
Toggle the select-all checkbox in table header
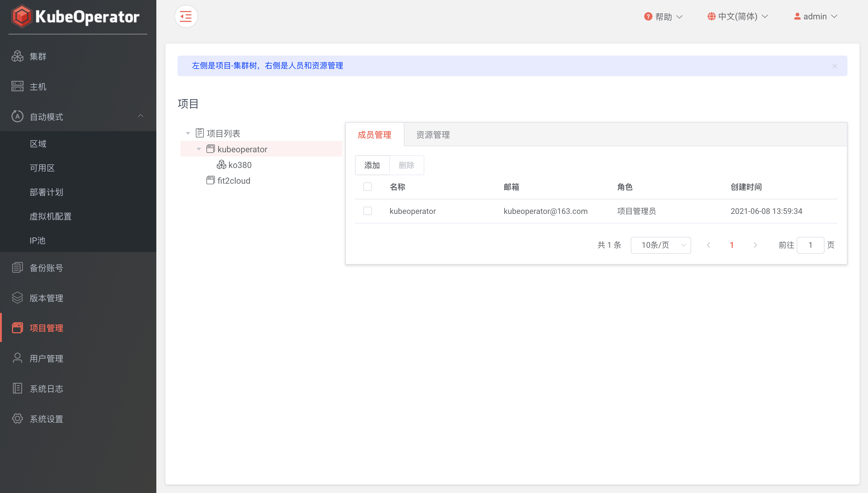click(x=367, y=187)
